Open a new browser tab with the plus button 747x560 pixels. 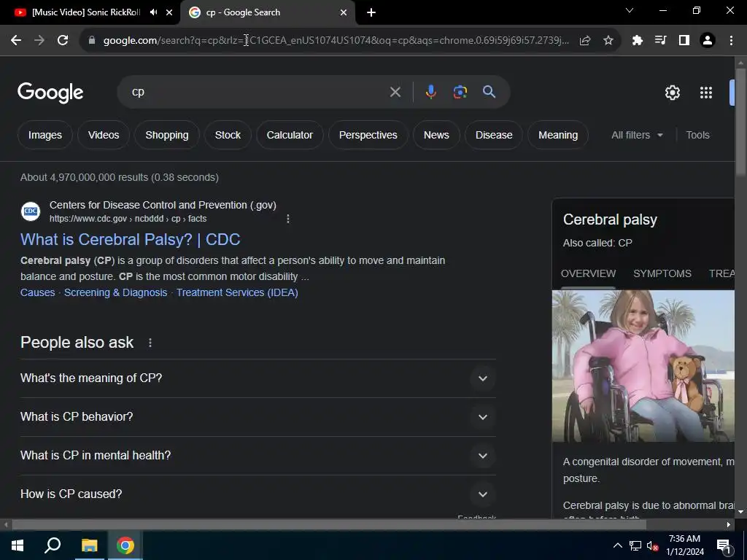pos(371,12)
